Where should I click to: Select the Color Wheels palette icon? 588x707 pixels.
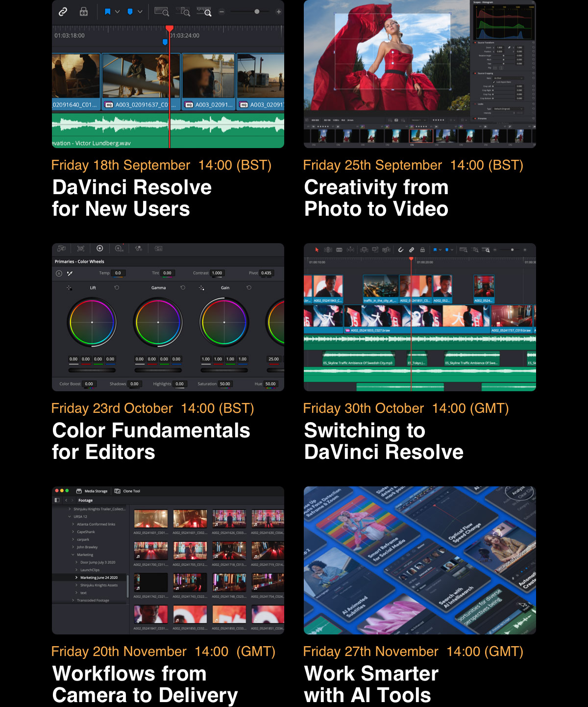(x=100, y=249)
